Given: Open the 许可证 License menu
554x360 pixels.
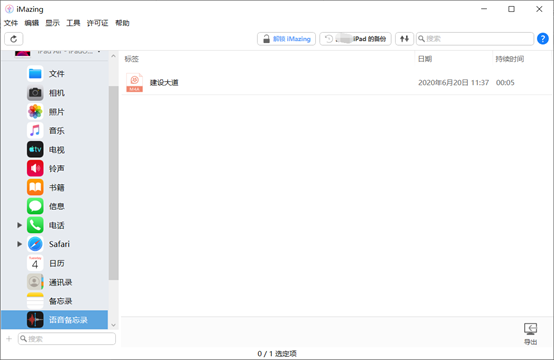Looking at the screenshot, I should click(x=98, y=23).
